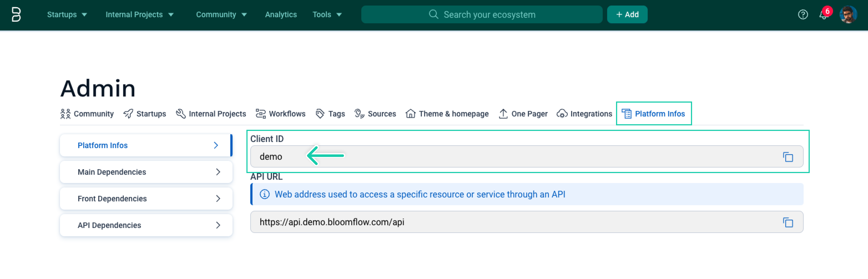Click the One Pager upload icon
Viewport: 868px width, 279px height.
503,114
